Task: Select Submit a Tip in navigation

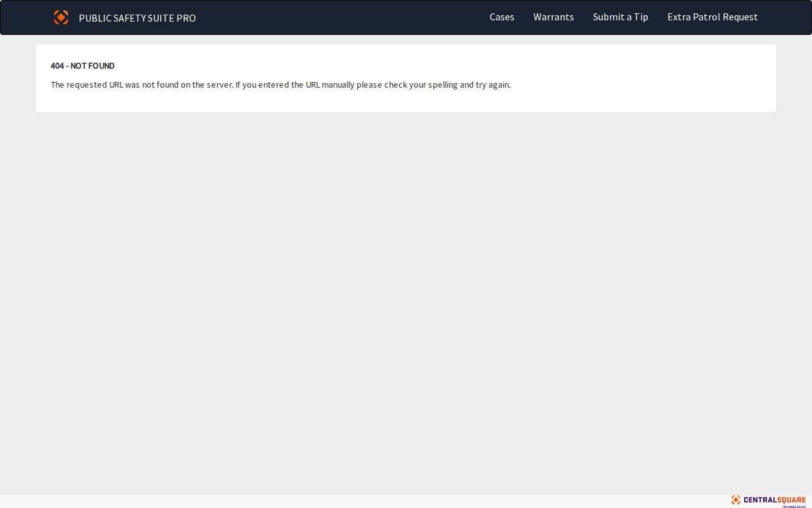Action: click(x=620, y=17)
